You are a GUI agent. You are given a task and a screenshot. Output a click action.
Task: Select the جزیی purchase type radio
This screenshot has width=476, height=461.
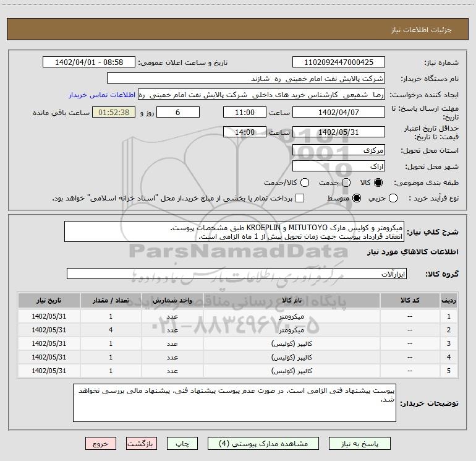click(393, 198)
